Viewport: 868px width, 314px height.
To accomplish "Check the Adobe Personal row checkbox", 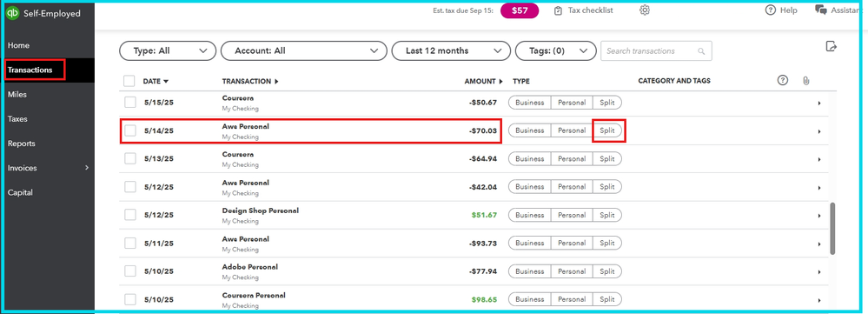I will 130,271.
